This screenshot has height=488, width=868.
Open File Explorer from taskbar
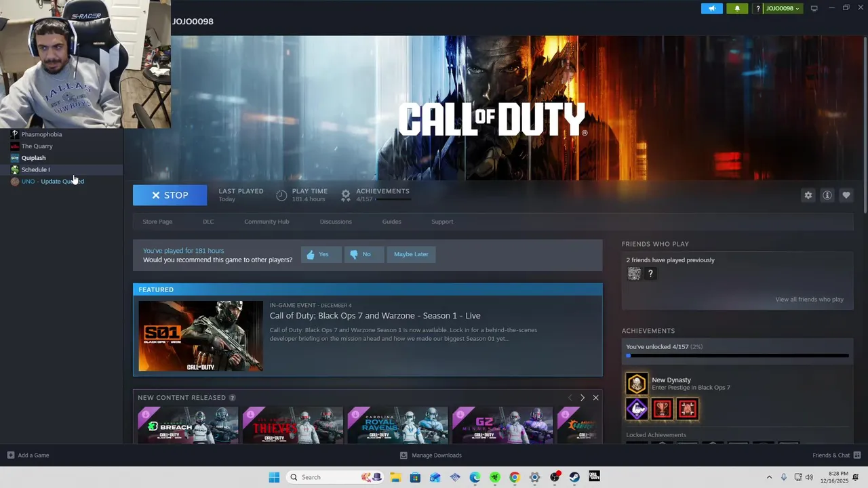tap(395, 477)
